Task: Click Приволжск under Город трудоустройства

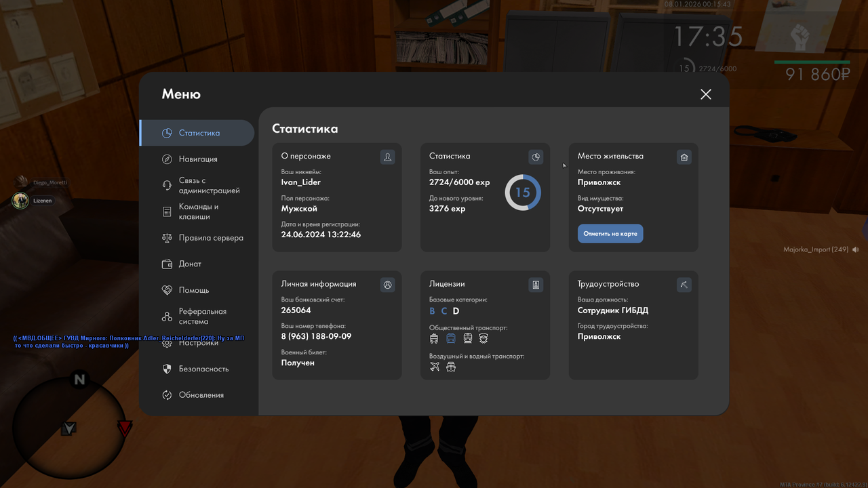Action: point(599,336)
